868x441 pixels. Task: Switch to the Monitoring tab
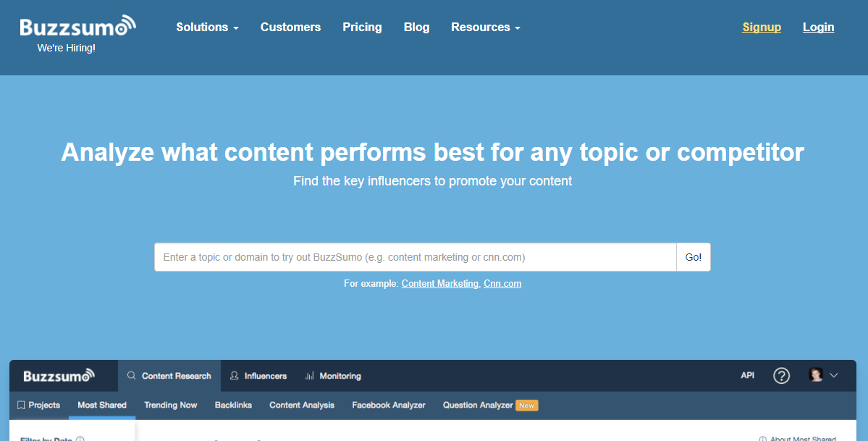click(x=333, y=376)
